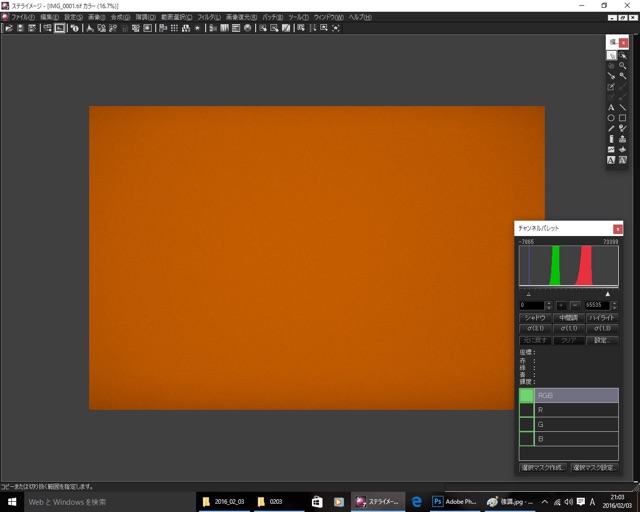Screen dimensions: 640x512
Task: Click the maximum level 65535 spinner
Action: (600, 305)
